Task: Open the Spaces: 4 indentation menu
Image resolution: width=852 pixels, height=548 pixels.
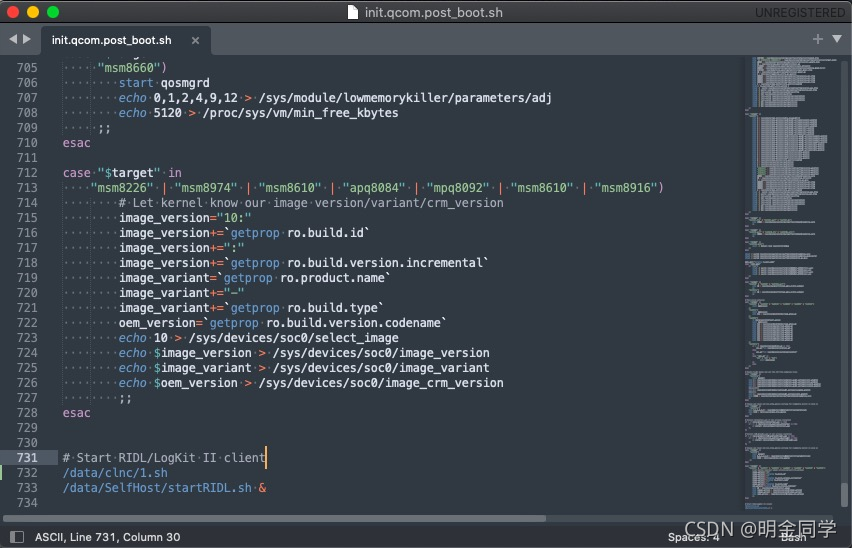Action: tap(693, 537)
